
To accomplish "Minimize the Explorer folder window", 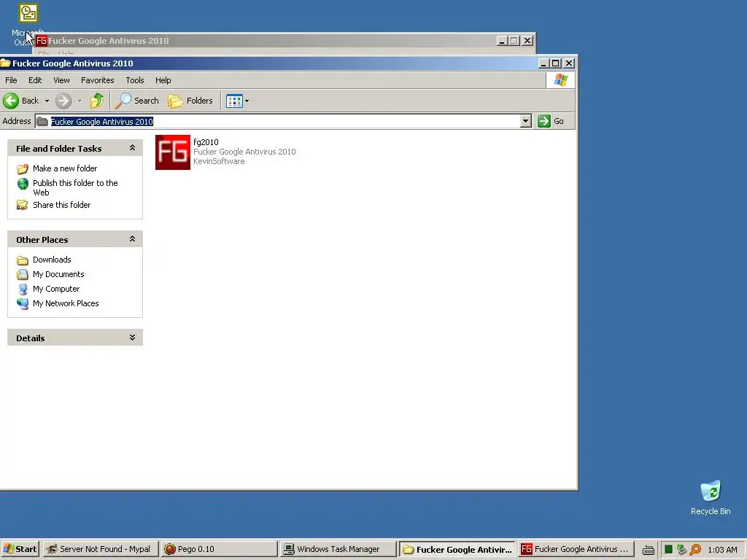I will pyautogui.click(x=543, y=63).
